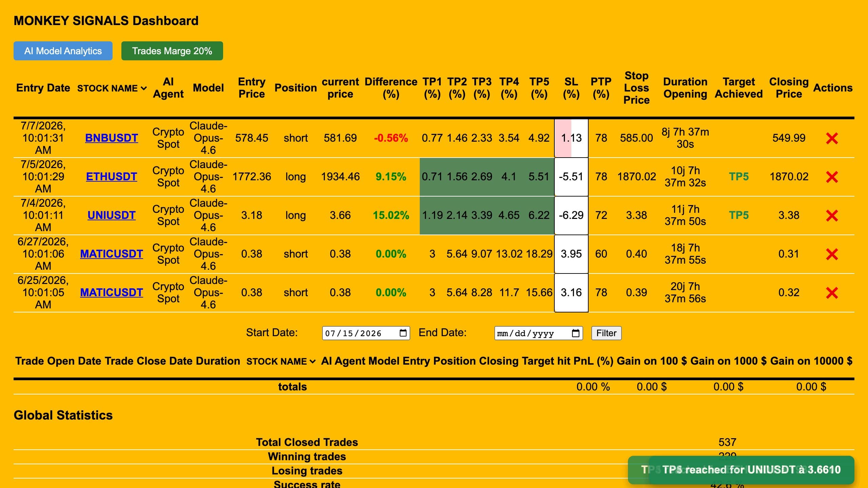Viewport: 868px width, 488px height.
Task: Click the Target Achieved column header
Action: [x=739, y=88]
